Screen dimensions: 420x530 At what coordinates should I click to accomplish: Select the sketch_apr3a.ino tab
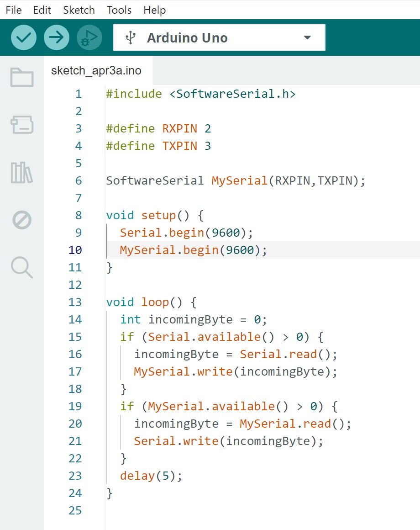[96, 71]
